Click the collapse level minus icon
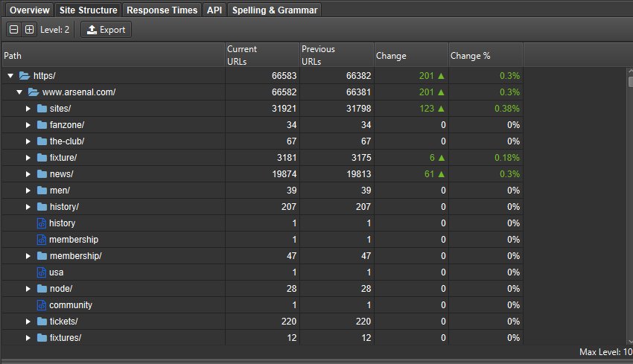 (x=14, y=30)
